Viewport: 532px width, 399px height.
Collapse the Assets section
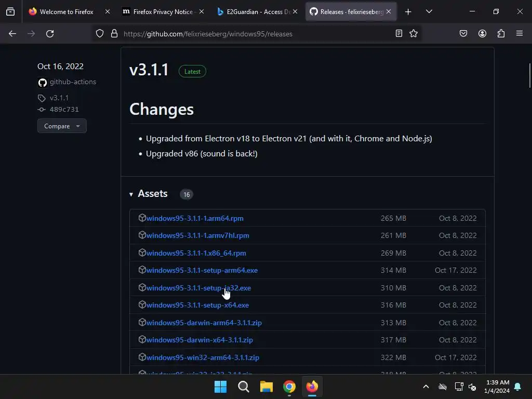149,194
